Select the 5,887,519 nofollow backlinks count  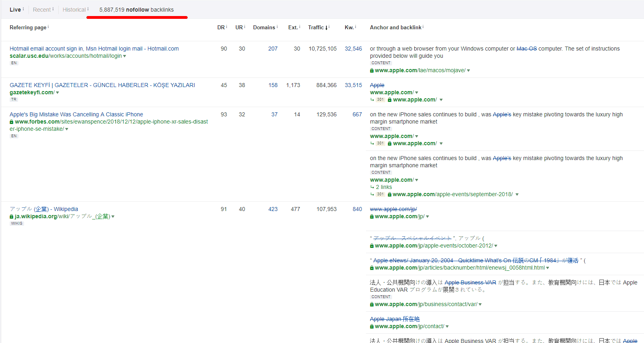tap(137, 10)
